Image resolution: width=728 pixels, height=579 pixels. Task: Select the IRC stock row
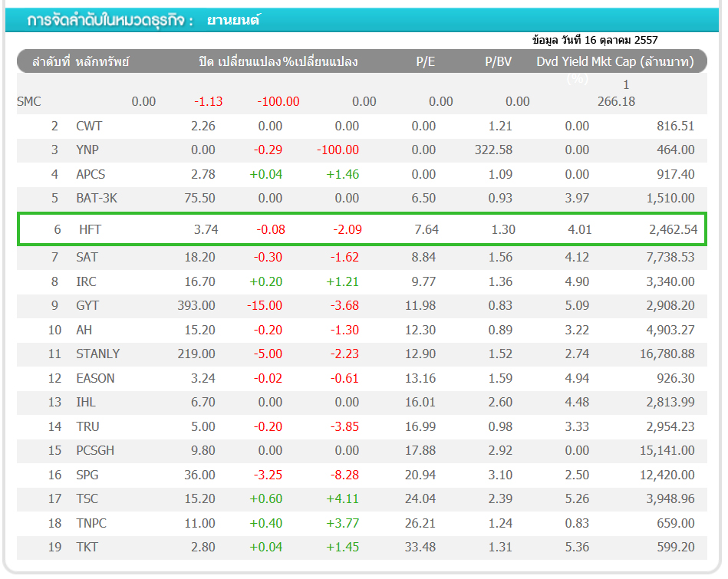click(x=86, y=282)
